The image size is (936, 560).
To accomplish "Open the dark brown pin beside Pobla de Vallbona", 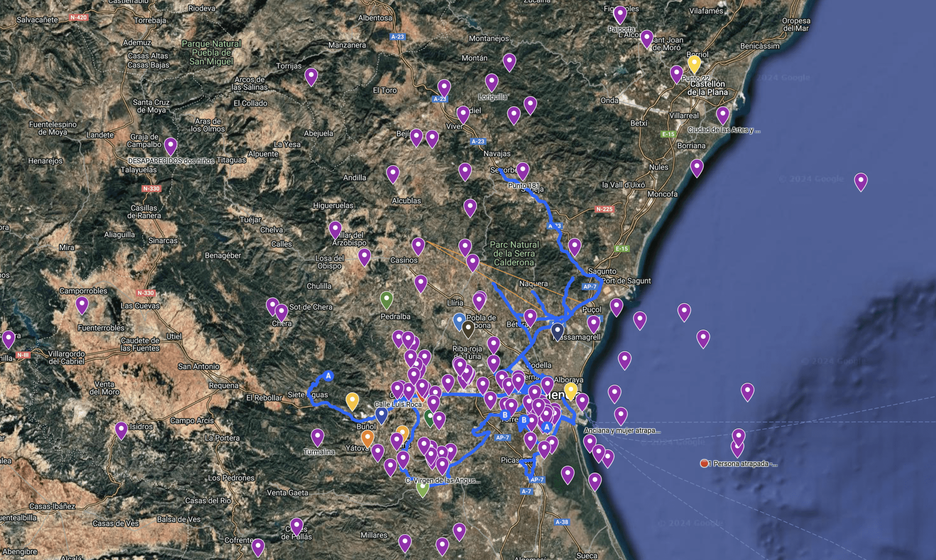I will [468, 329].
